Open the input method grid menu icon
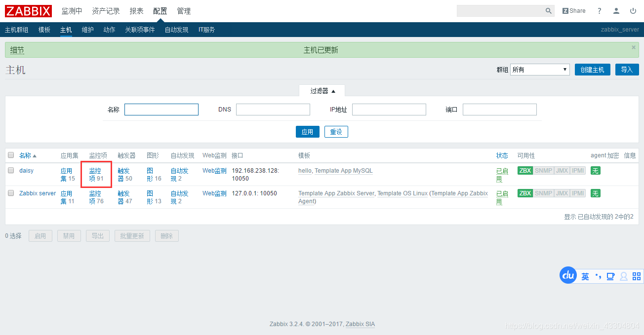The image size is (644, 335). click(x=637, y=276)
